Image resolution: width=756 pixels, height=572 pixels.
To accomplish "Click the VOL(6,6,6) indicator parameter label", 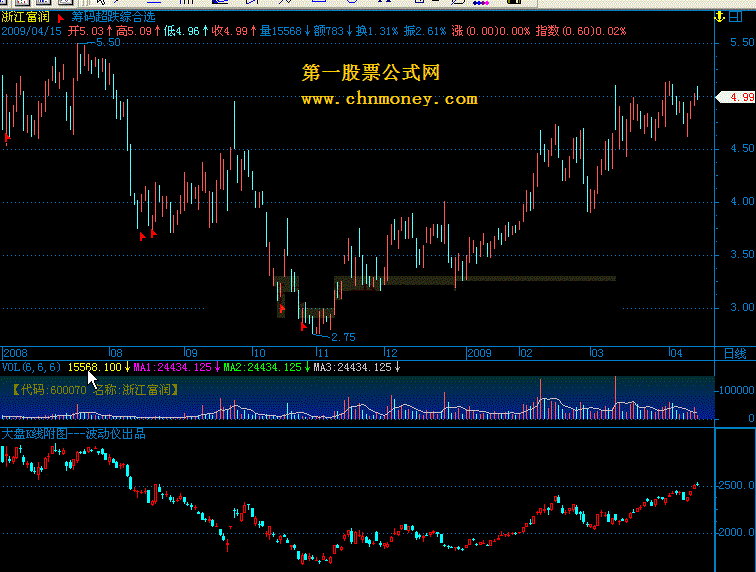I will (x=31, y=368).
